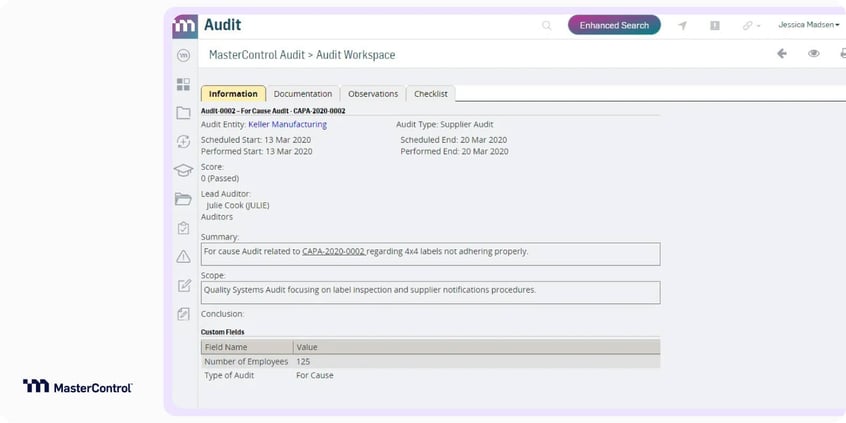Expand the Jessica Madsen user menu

pyautogui.click(x=809, y=25)
